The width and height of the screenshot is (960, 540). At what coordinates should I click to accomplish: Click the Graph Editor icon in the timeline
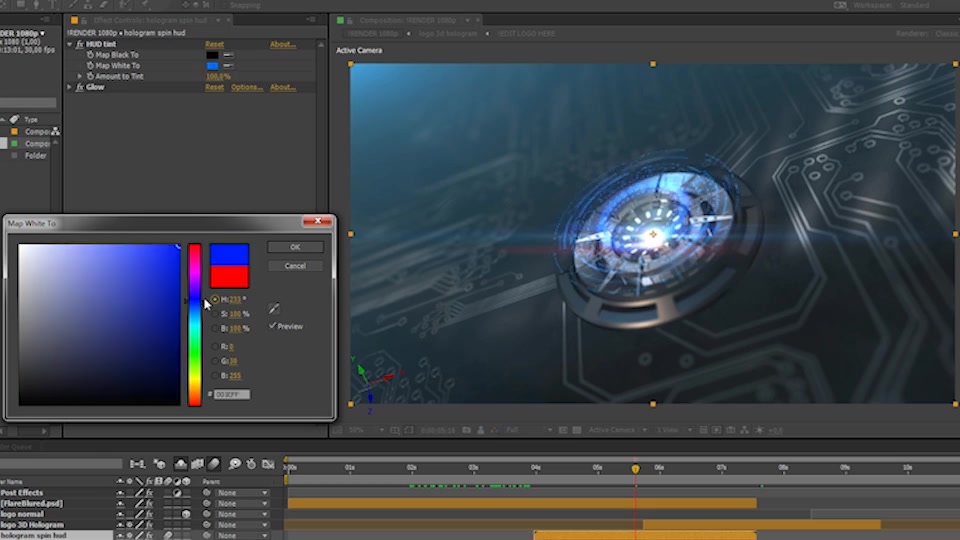pos(268,464)
